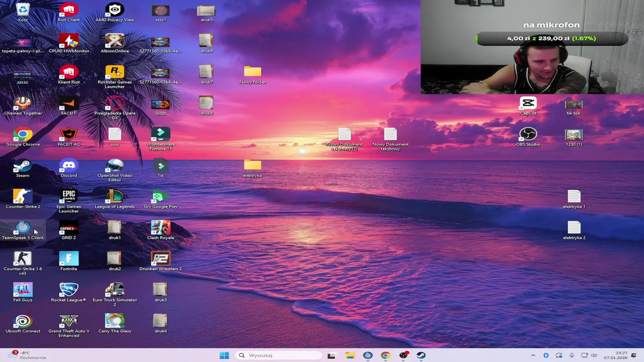Open OpenShot Video Editor shortcut
The image size is (644, 362).
(115, 171)
